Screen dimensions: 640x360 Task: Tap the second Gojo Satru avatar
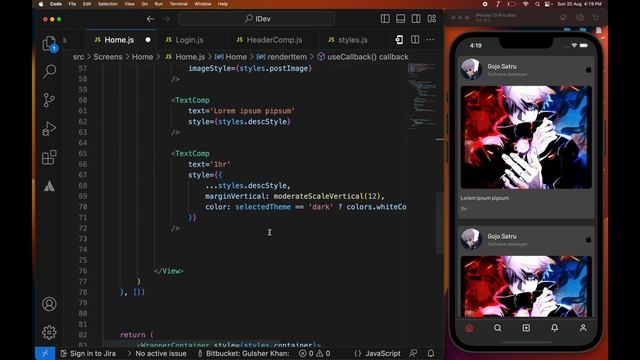point(471,239)
